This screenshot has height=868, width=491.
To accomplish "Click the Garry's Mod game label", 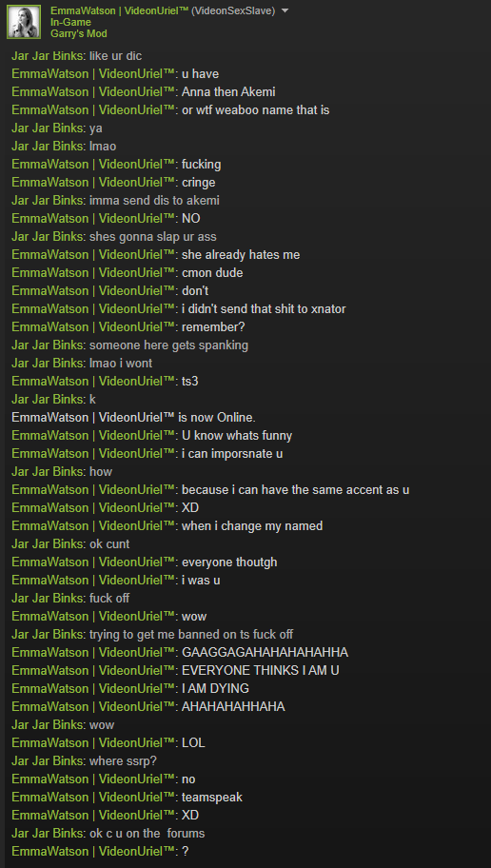I will coord(79,33).
